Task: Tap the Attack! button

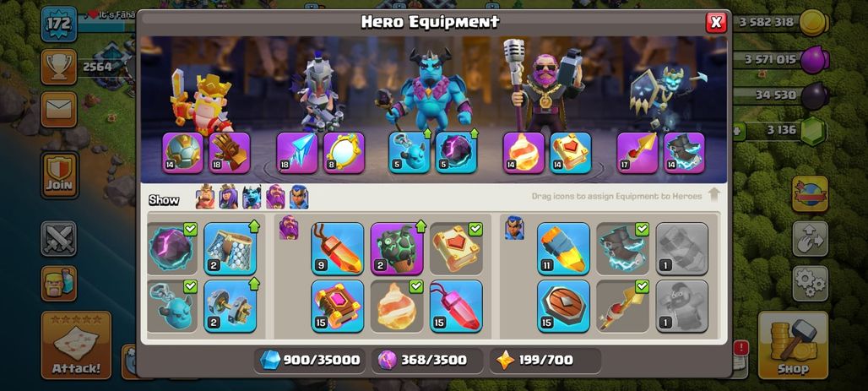Action: [76, 345]
